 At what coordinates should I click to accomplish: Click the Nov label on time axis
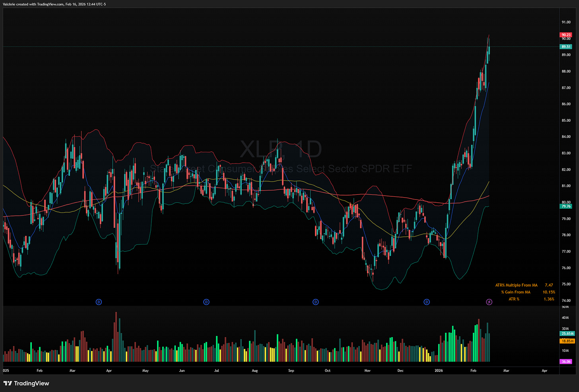(367, 371)
